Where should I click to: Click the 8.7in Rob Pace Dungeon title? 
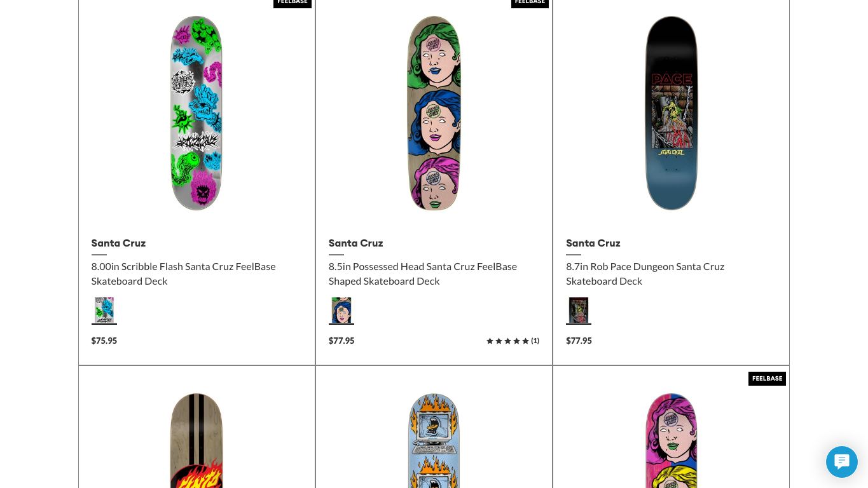(645, 273)
